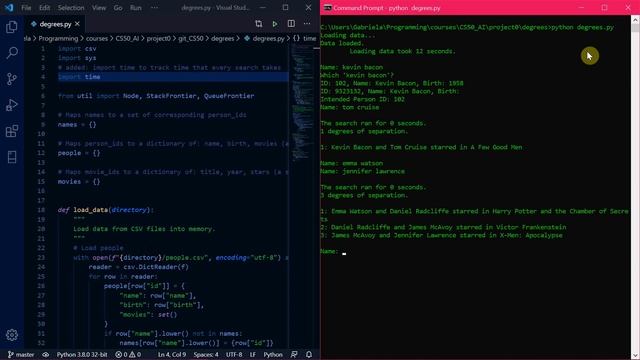640x360 pixels.
Task: Open the Go menu
Action: [118, 8]
